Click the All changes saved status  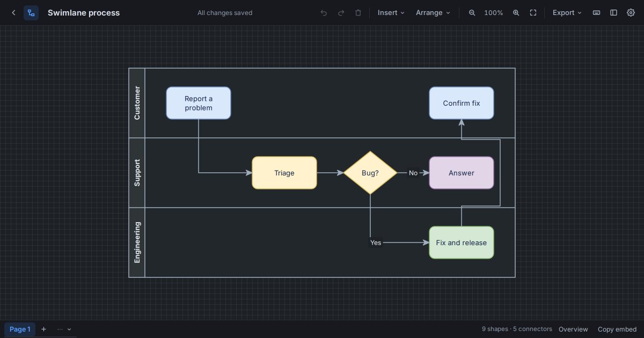click(225, 13)
